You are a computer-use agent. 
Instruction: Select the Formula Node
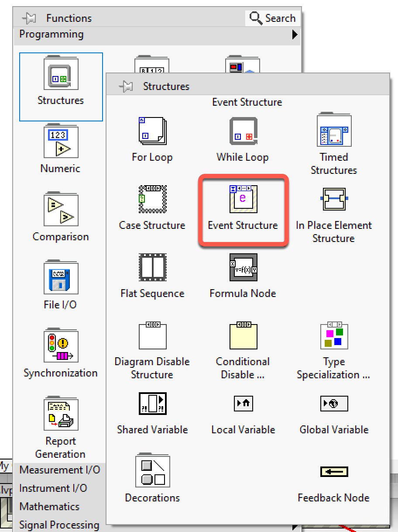pyautogui.click(x=243, y=267)
